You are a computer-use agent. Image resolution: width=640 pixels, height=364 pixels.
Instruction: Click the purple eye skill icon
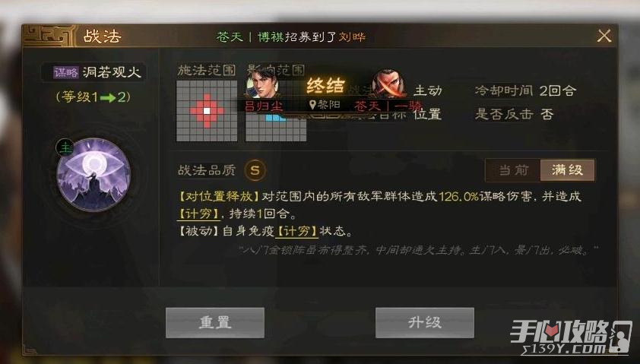(93, 175)
